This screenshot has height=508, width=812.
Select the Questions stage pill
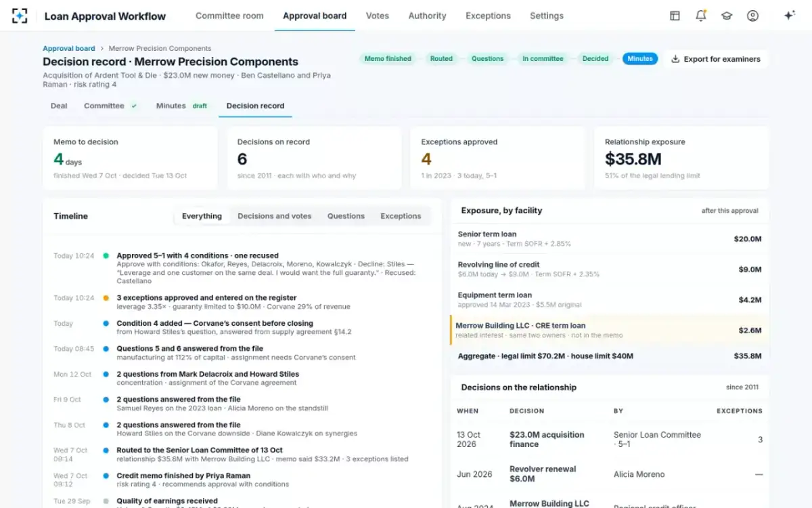pos(487,59)
